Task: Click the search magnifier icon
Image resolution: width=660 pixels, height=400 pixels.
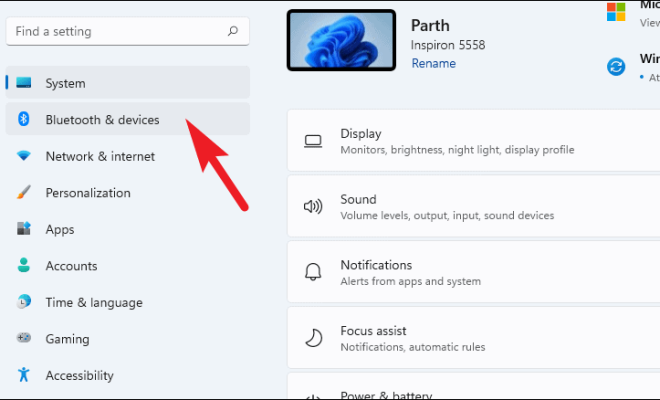Action: [233, 31]
